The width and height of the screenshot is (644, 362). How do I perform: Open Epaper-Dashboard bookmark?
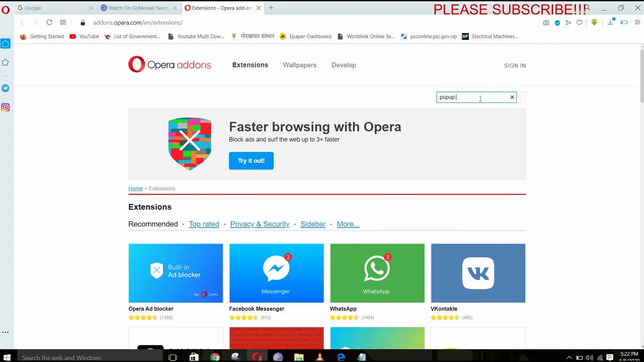(x=305, y=36)
